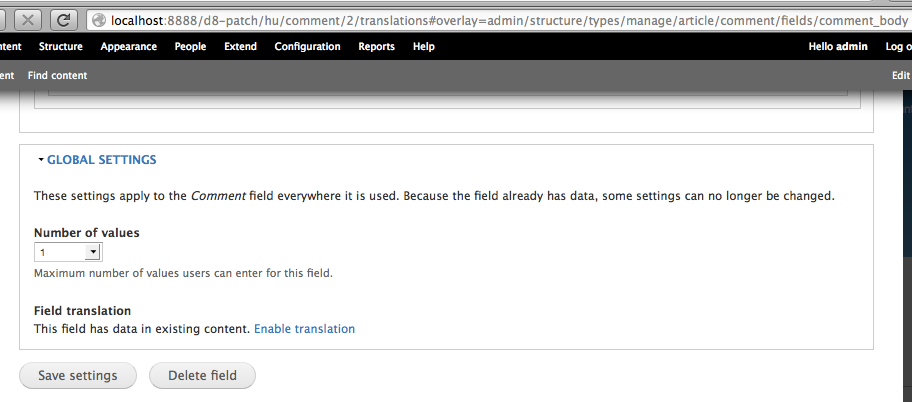Click the GLOBAL SETTINGS fieldset title
The image size is (912, 402).
click(x=102, y=159)
